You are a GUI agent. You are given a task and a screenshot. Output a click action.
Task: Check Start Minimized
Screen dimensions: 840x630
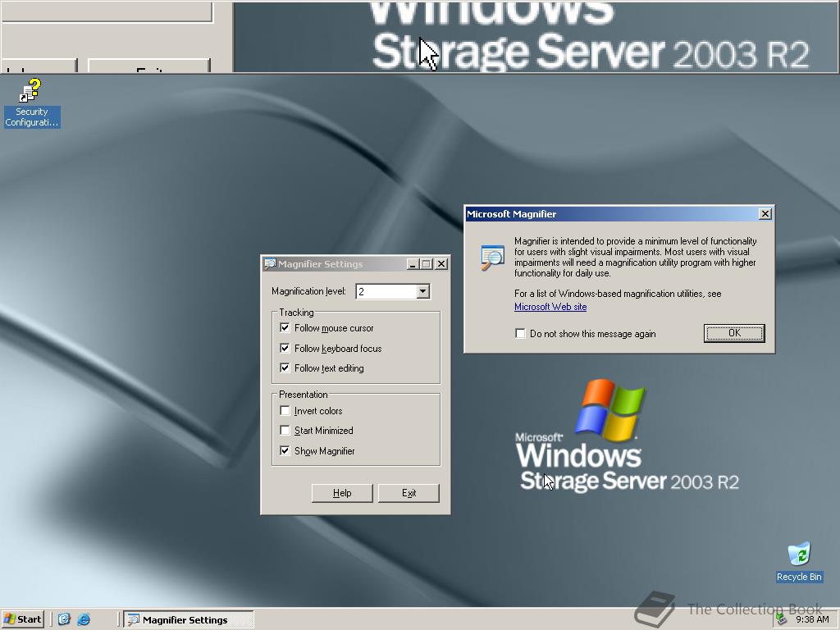pos(285,431)
